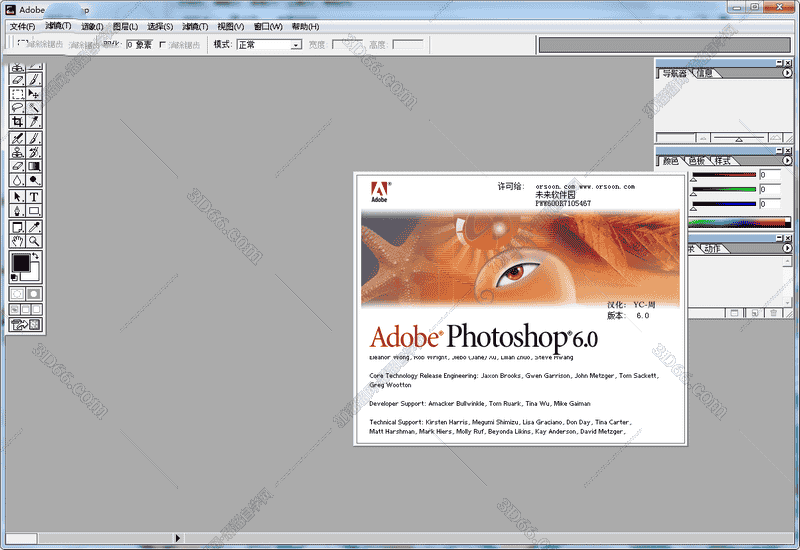Activate the Type (T) tool
Viewport: 800px width, 550px height.
click(34, 197)
